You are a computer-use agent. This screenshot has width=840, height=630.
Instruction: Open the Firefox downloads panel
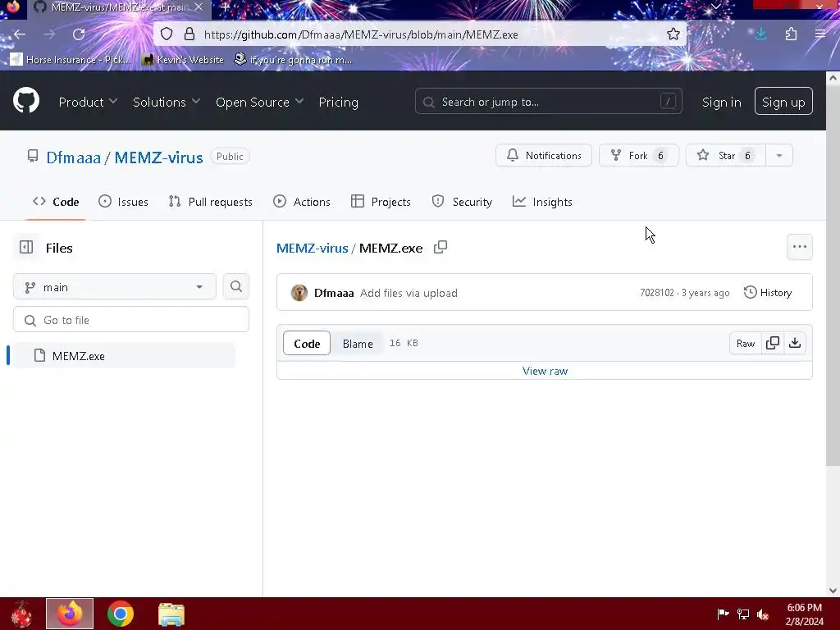[x=760, y=34]
